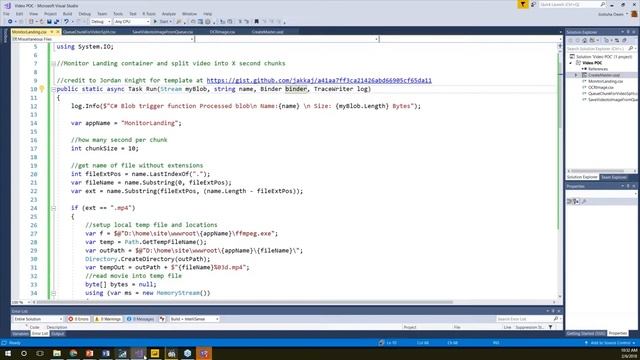Viewport: 640px width, 360px height.
Task: Open Task View on the taskbar
Action: 40,353
